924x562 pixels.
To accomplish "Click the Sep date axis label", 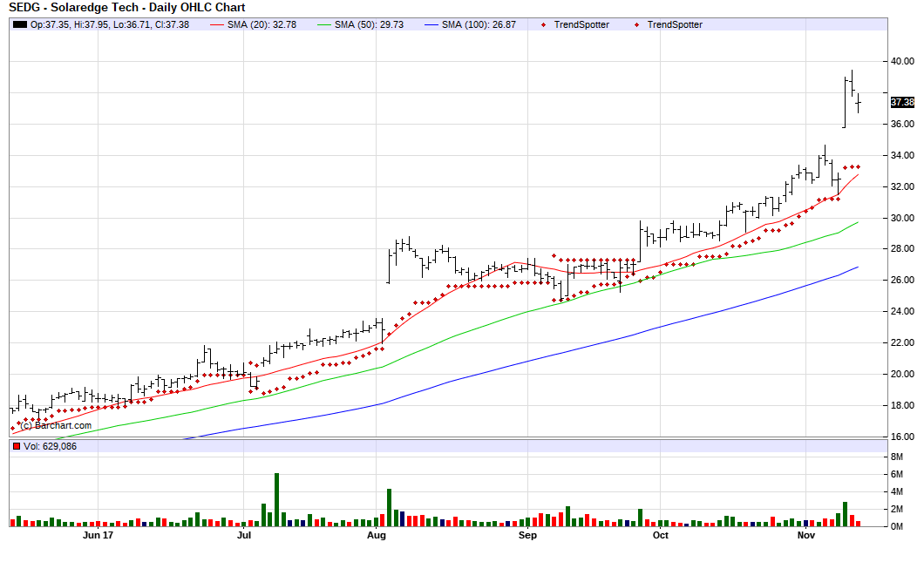I will point(527,535).
